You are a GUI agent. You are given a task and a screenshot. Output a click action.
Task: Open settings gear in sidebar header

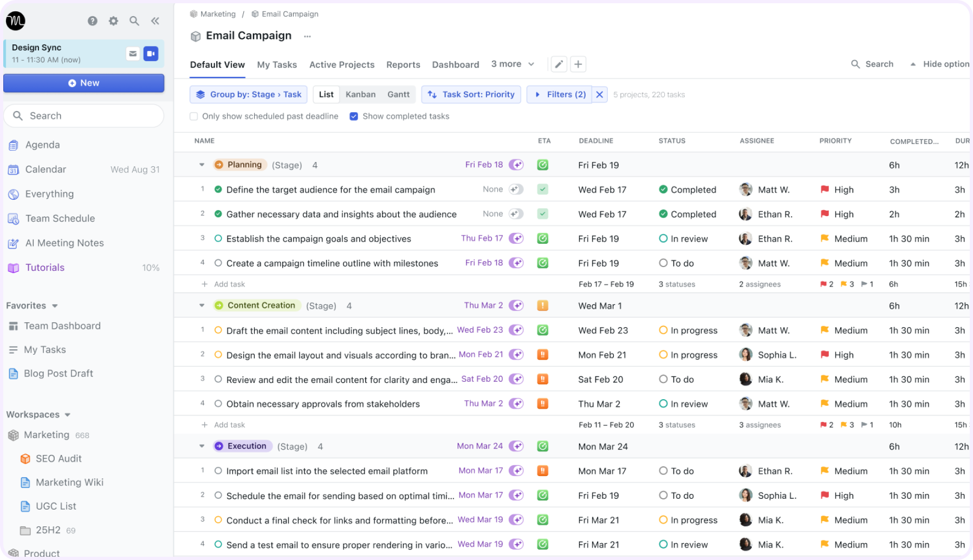(x=113, y=21)
